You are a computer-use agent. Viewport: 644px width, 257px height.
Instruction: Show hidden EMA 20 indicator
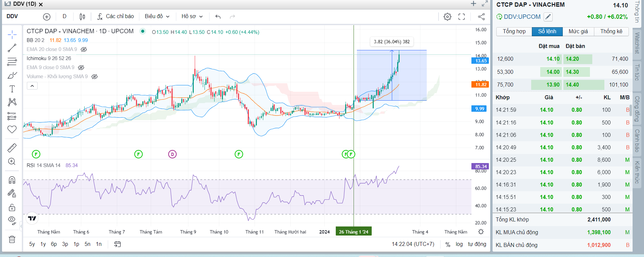click(x=84, y=49)
